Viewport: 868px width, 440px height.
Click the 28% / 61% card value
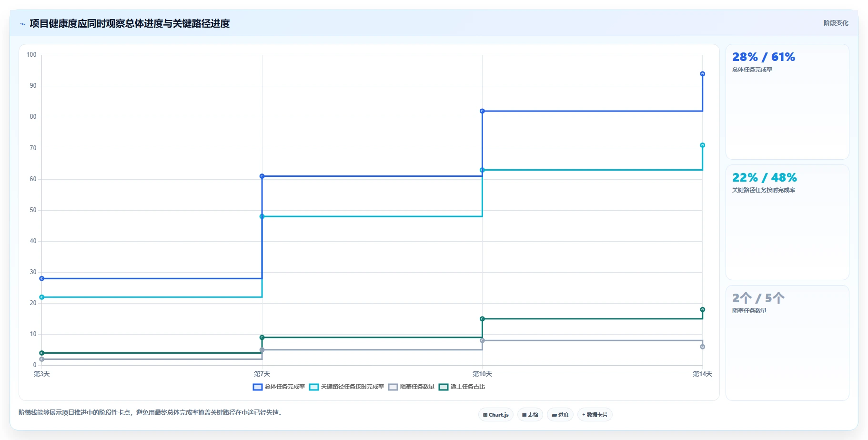pyautogui.click(x=764, y=57)
